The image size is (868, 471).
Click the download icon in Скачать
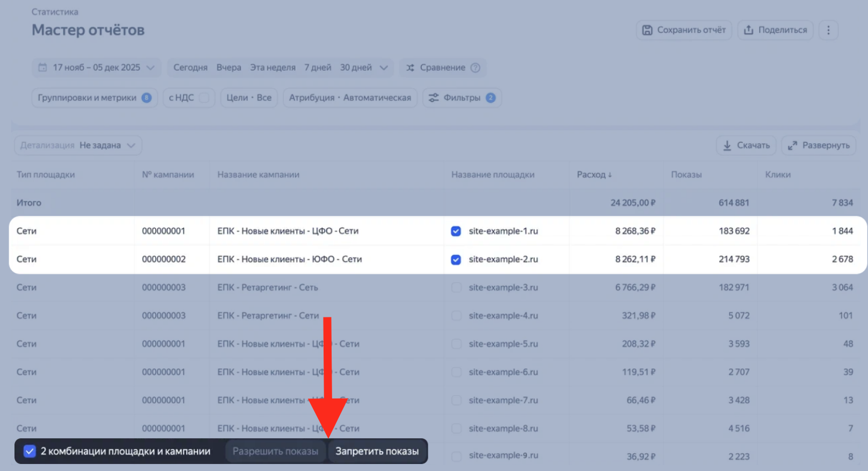pos(727,146)
